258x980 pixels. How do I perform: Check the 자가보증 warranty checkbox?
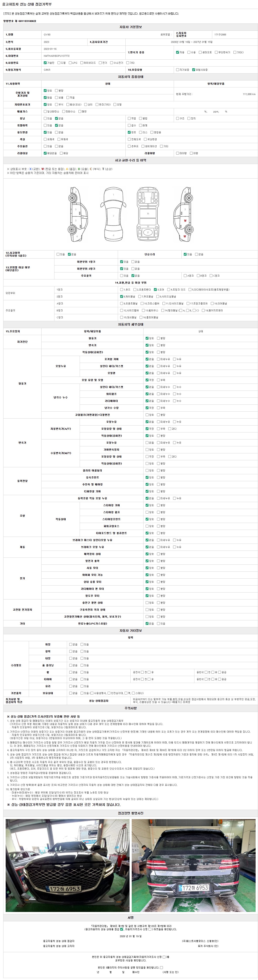point(177,70)
